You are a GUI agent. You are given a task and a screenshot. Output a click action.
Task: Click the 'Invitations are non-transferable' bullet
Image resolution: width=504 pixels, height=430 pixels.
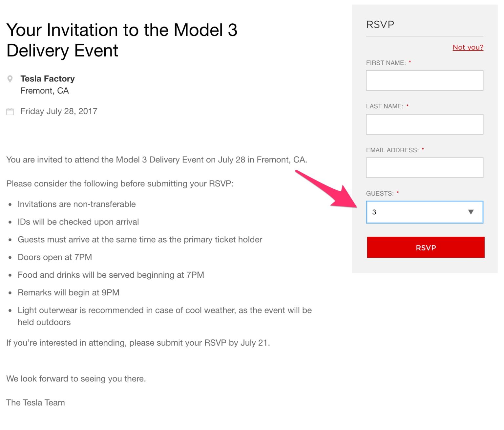pos(76,204)
